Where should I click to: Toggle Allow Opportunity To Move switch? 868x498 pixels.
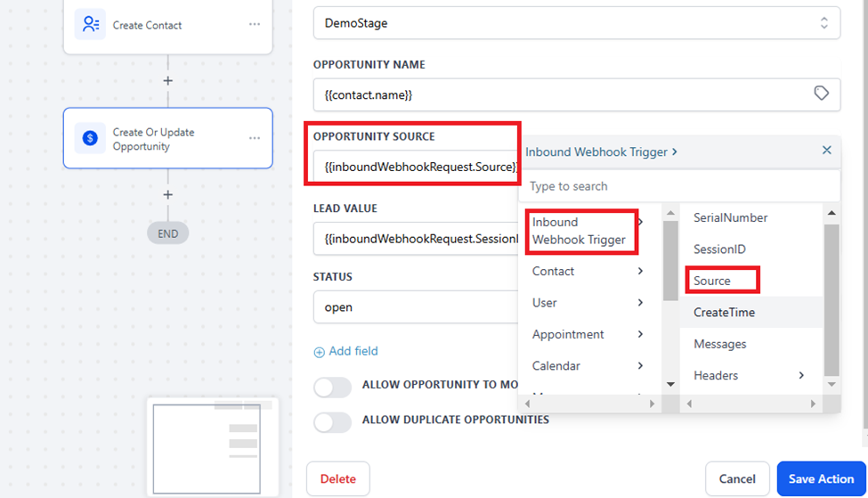333,387
